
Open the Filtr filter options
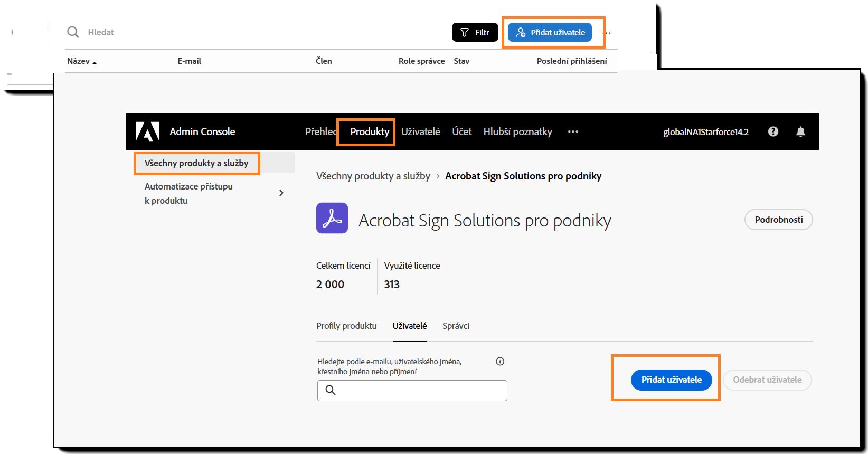coord(475,32)
